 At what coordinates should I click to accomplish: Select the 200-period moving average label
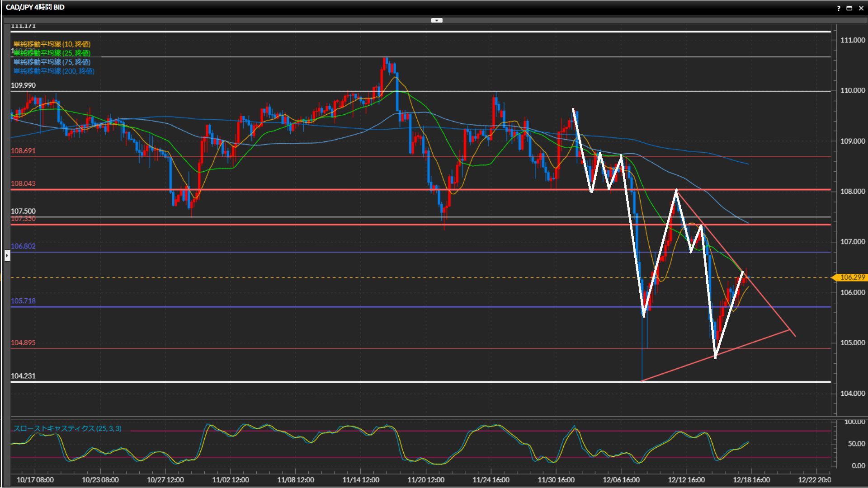54,71
